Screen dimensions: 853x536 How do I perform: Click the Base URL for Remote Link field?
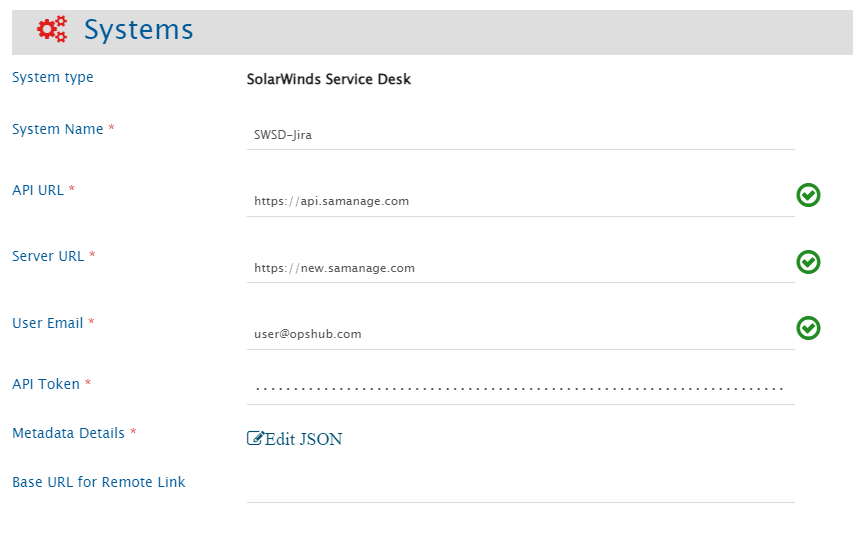pos(520,487)
